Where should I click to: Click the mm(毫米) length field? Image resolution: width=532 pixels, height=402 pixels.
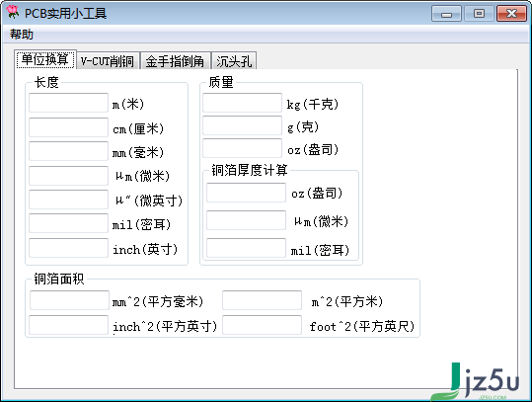(68, 151)
